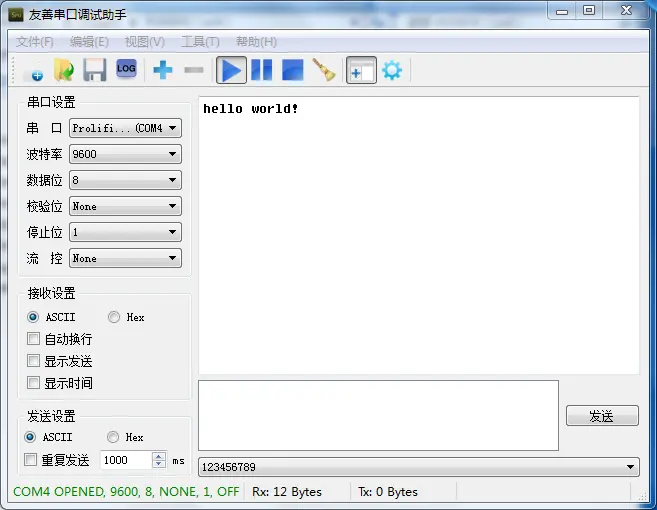657x510 pixels.
Task: Pause reception with the pause icon
Action: tap(262, 70)
